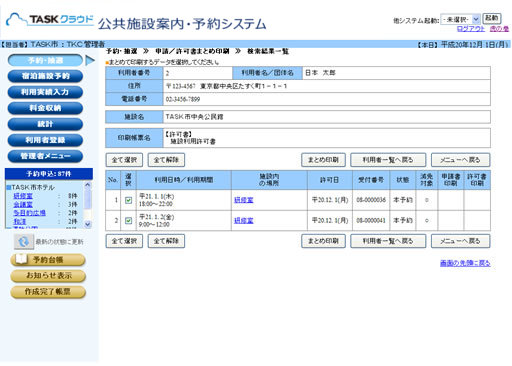Image resolution: width=512 pixels, height=366 pixels.
Task: Click the TASK cloud logo in the header
Action: click(50, 20)
